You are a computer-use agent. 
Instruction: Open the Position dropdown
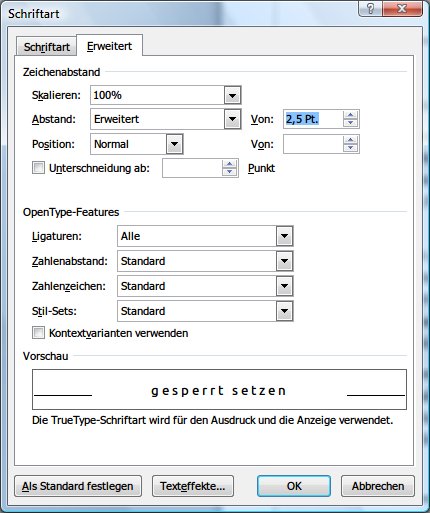coord(174,144)
